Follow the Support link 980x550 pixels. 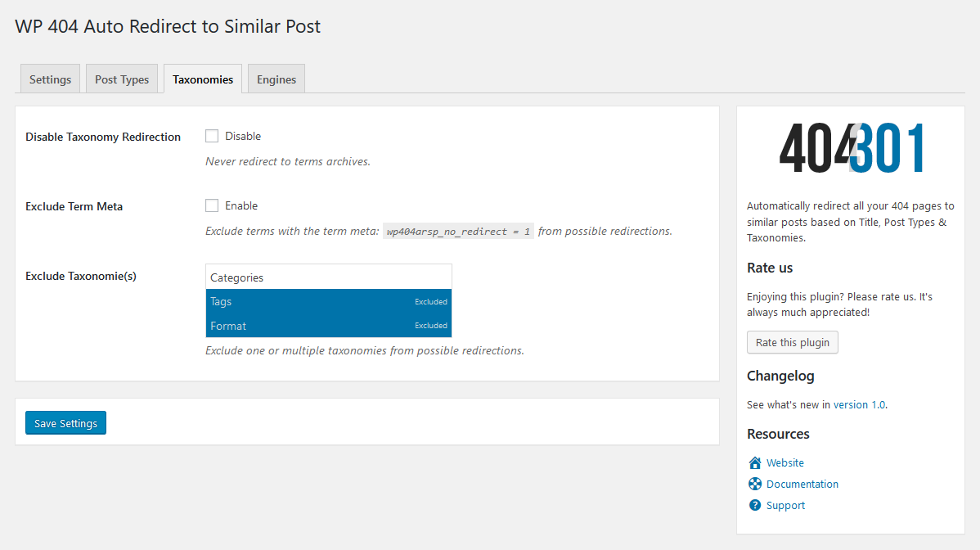click(x=785, y=506)
